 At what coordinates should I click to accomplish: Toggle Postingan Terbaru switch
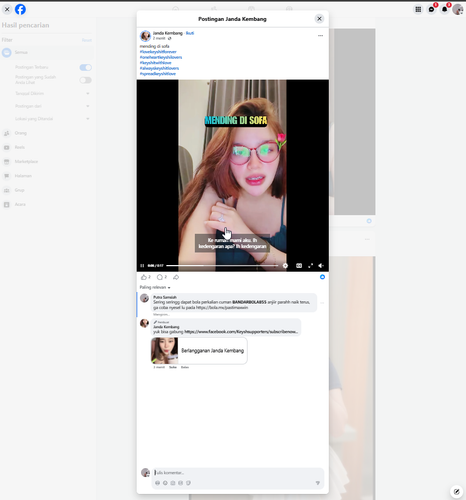point(85,67)
